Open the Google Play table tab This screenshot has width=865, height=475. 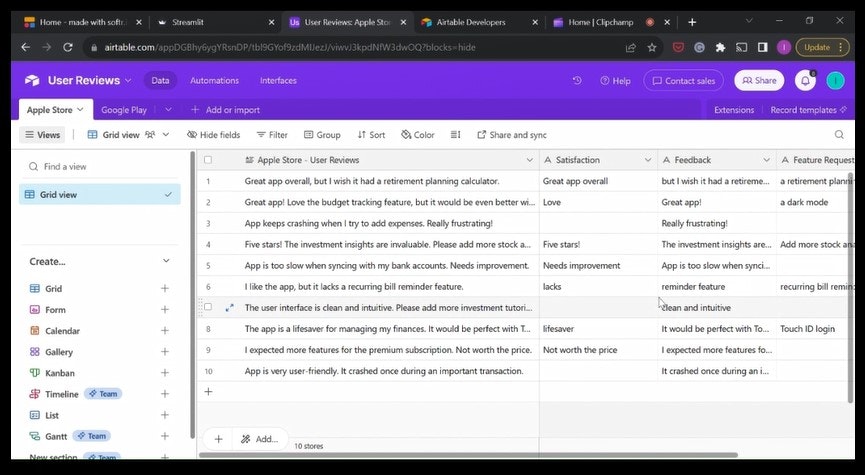coord(124,110)
